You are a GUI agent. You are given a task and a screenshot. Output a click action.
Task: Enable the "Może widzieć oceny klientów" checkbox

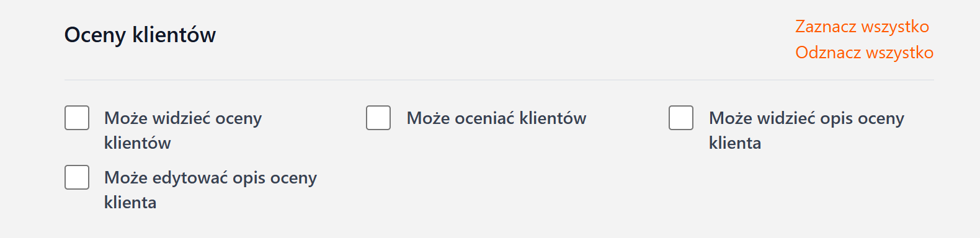click(x=77, y=118)
